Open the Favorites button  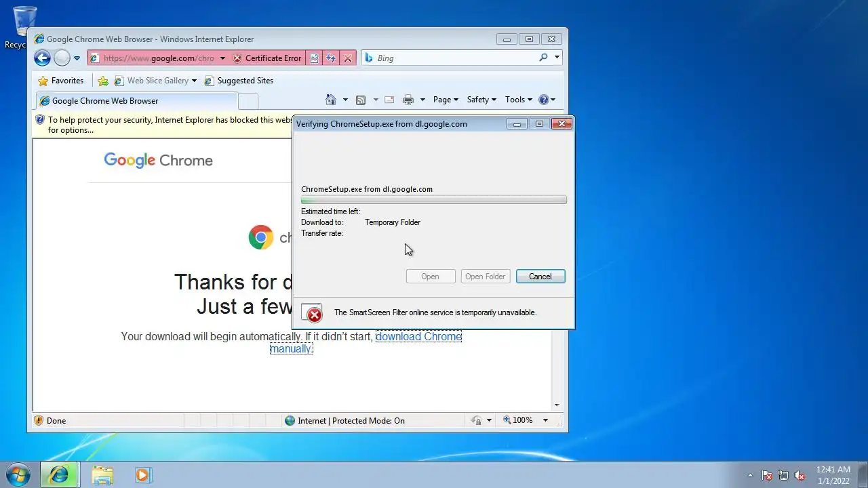(61, 81)
